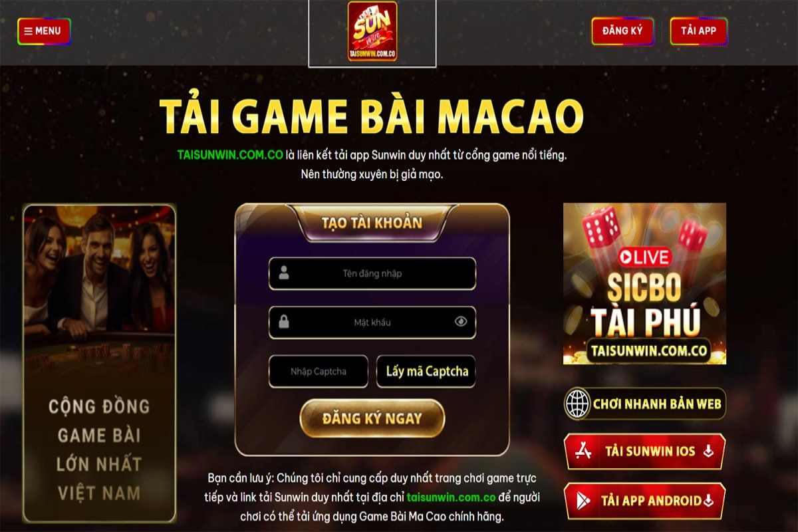
Task: Follow the green TAISUNWIN.COM.CO heading link
Action: [x=230, y=155]
